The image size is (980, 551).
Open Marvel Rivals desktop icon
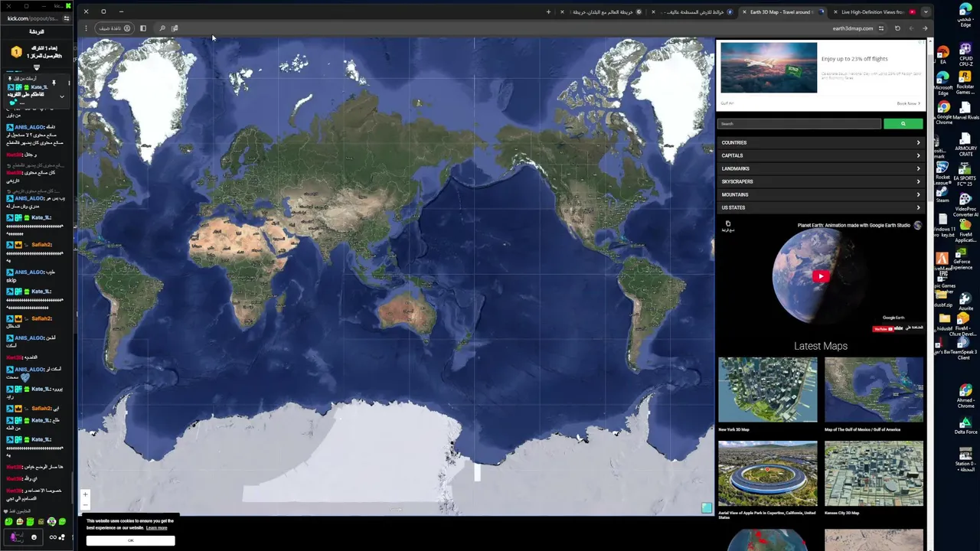965,110
